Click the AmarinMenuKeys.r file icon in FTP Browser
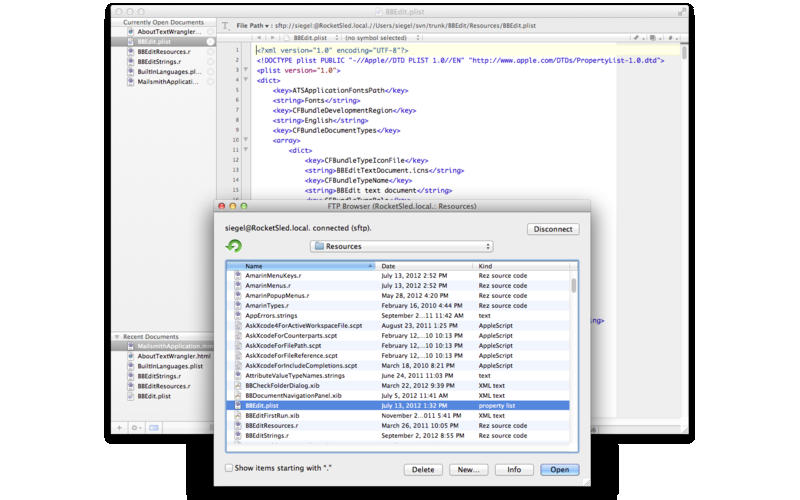Screen dimensions: 800x500 point(238,276)
